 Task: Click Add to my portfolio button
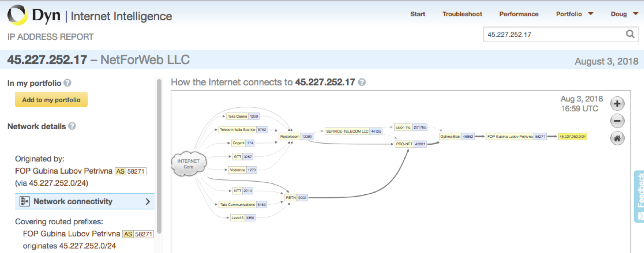coord(51,100)
